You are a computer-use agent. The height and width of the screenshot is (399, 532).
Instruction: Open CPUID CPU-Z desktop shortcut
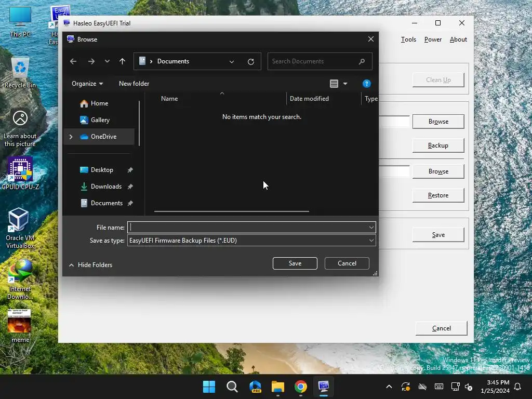tap(20, 173)
